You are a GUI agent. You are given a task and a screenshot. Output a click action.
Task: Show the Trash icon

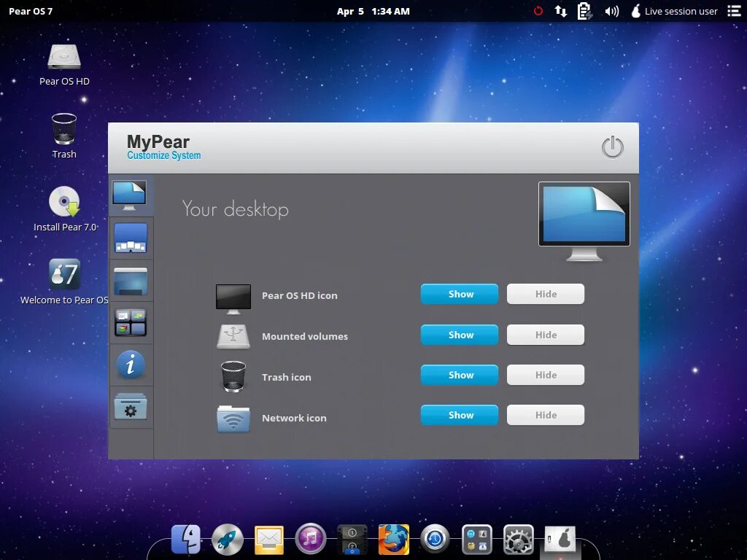pos(460,375)
